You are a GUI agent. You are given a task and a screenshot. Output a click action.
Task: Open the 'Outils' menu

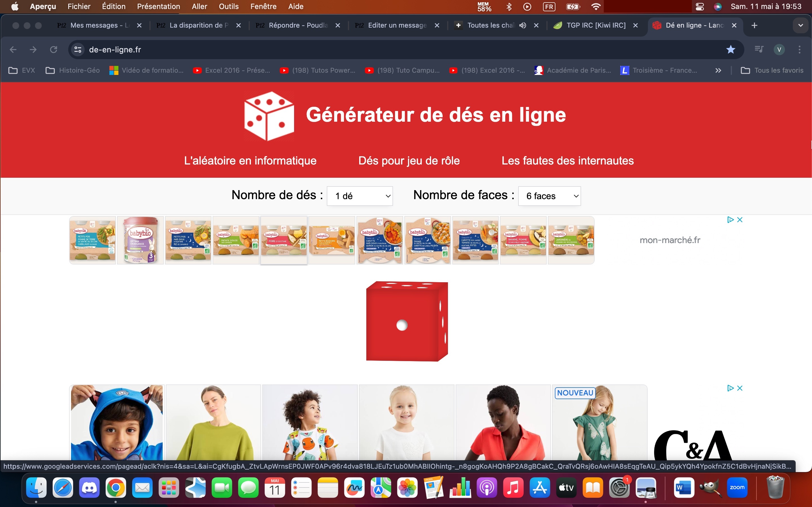(228, 6)
